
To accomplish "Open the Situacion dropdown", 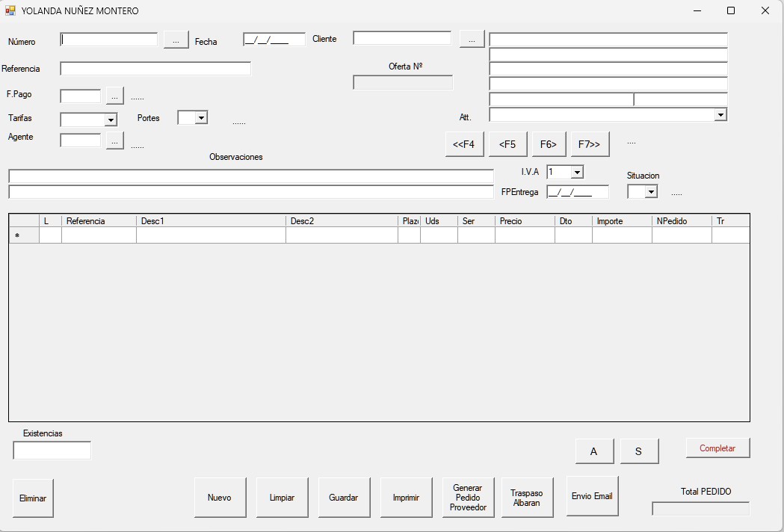I will click(650, 192).
